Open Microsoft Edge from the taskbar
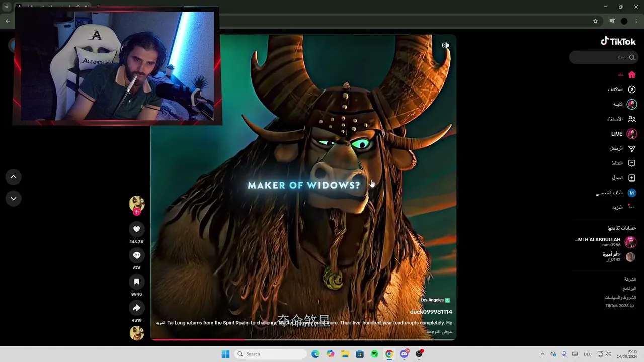The height and width of the screenshot is (362, 644). pos(315,354)
